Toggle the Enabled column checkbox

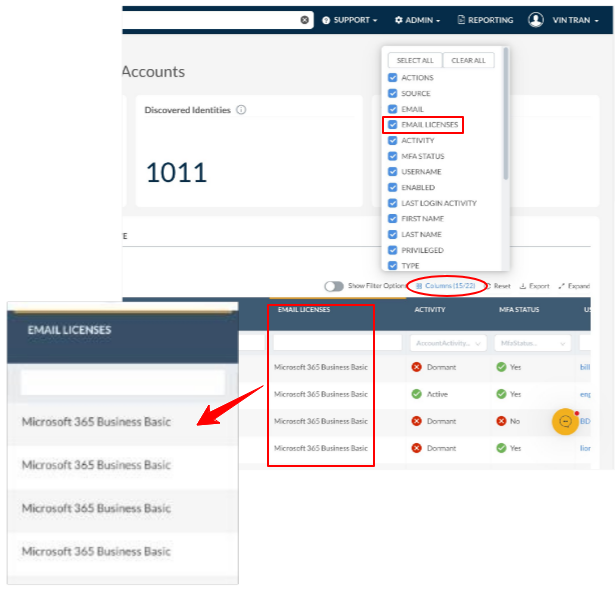click(393, 187)
